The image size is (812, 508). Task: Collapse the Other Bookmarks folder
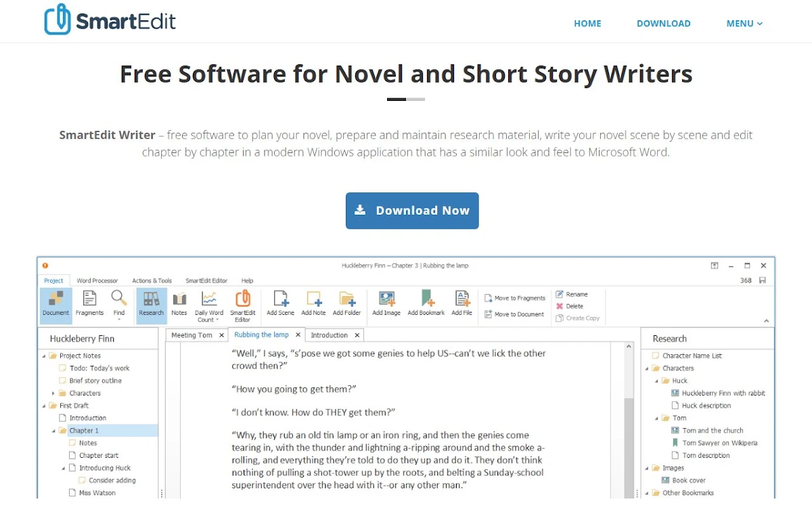click(646, 493)
